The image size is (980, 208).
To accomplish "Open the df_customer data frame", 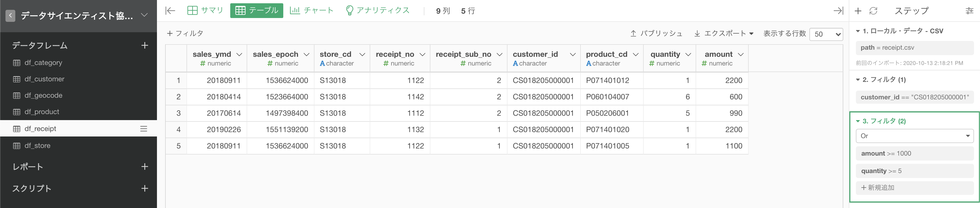I will coord(44,79).
